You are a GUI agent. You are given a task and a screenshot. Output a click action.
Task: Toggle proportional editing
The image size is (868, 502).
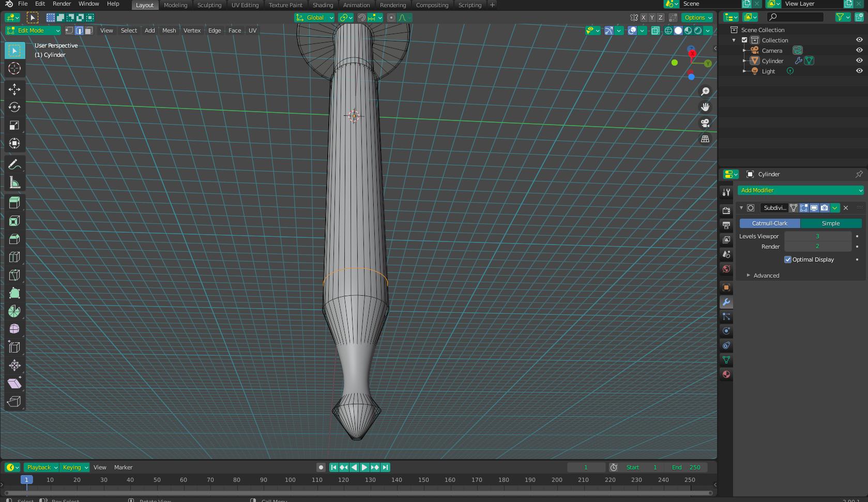point(391,18)
